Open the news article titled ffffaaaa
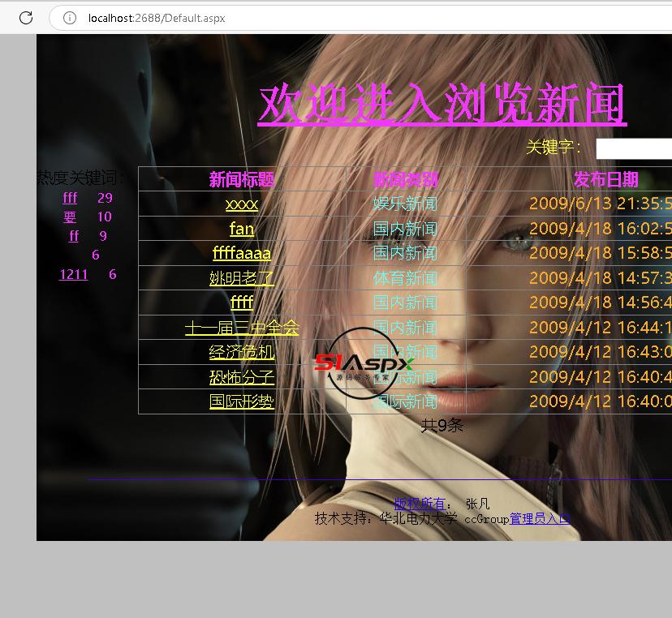This screenshot has width=672, height=618. pyautogui.click(x=242, y=253)
